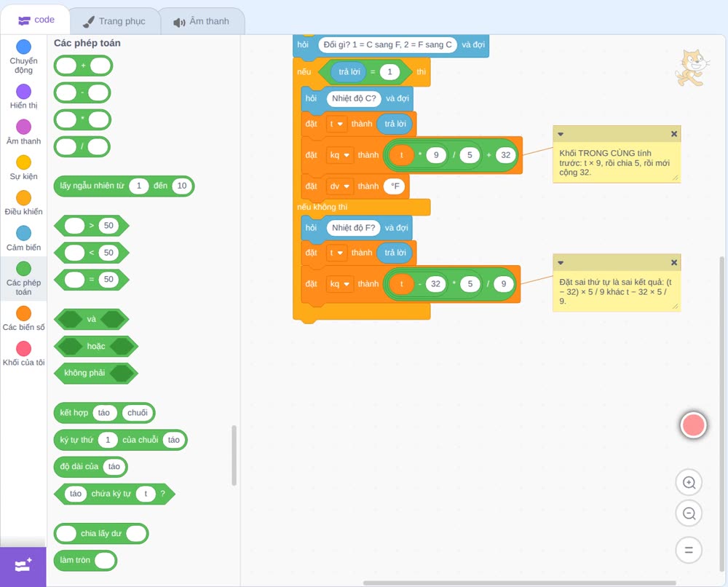This screenshot has height=587, width=728.
Task: Open the Hiển thị block category
Action: click(x=24, y=97)
